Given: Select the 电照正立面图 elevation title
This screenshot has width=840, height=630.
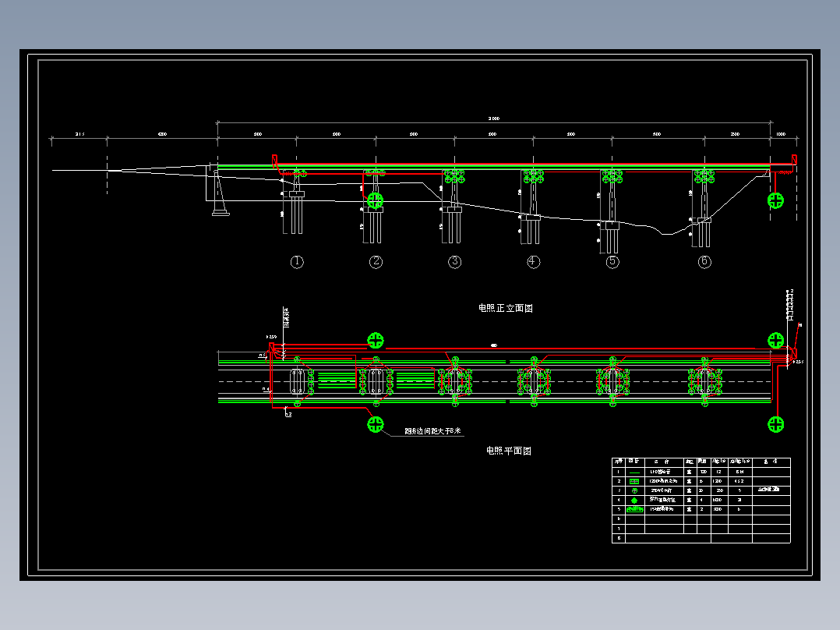Looking at the screenshot, I should point(505,308).
